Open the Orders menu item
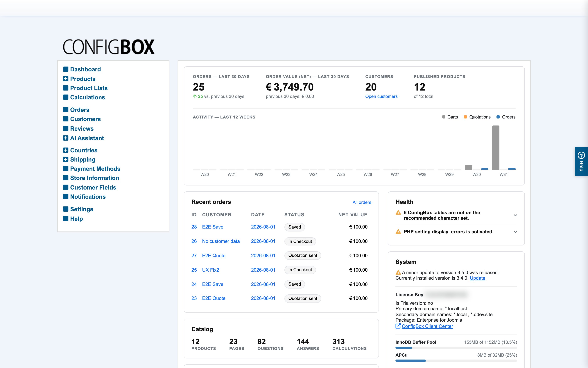 point(80,110)
